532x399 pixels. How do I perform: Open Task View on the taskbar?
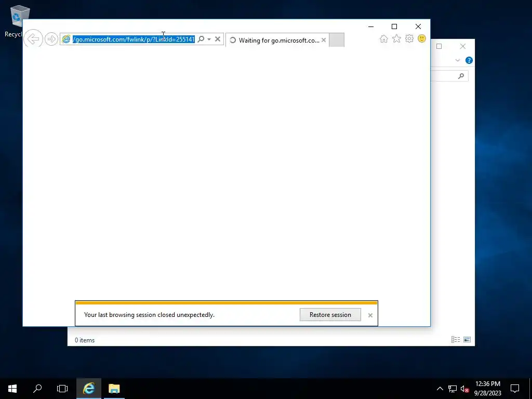(62, 389)
